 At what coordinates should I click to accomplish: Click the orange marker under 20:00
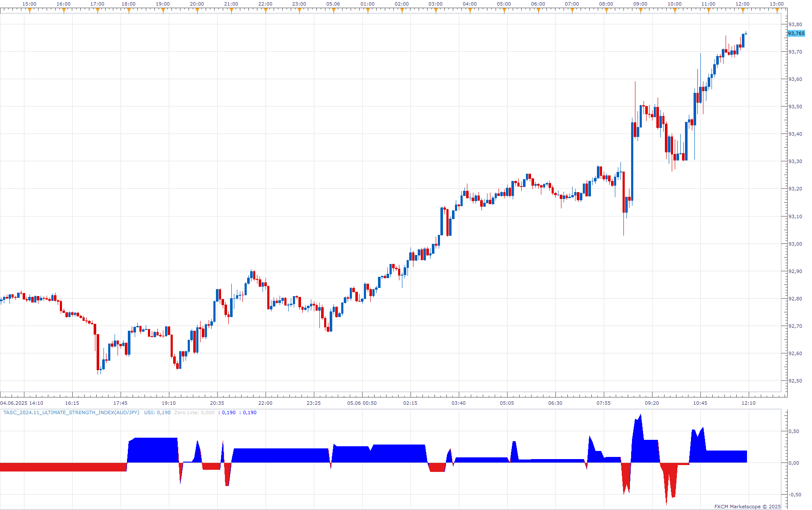pos(197,11)
